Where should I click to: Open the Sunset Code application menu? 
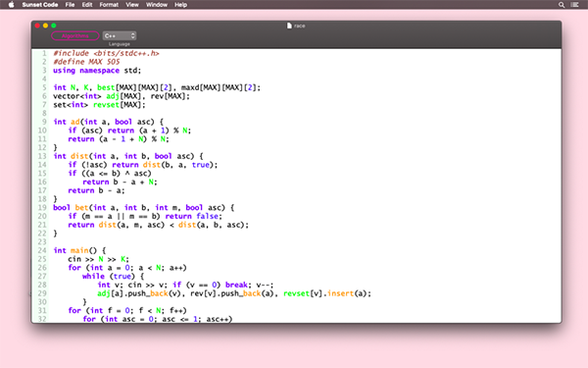[x=40, y=5]
